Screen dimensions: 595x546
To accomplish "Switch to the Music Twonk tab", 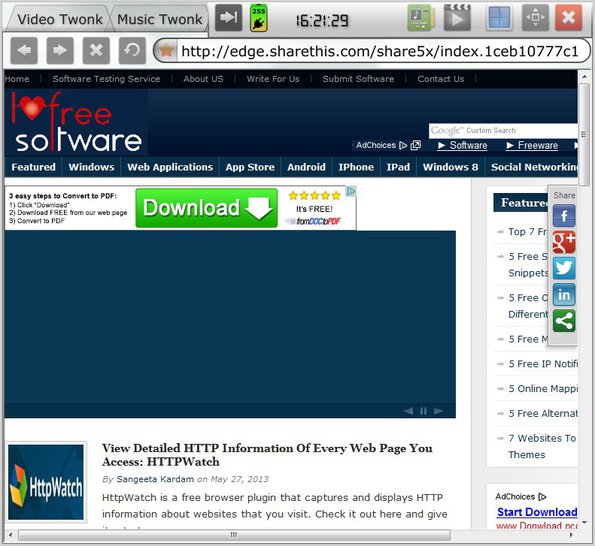I will (159, 19).
